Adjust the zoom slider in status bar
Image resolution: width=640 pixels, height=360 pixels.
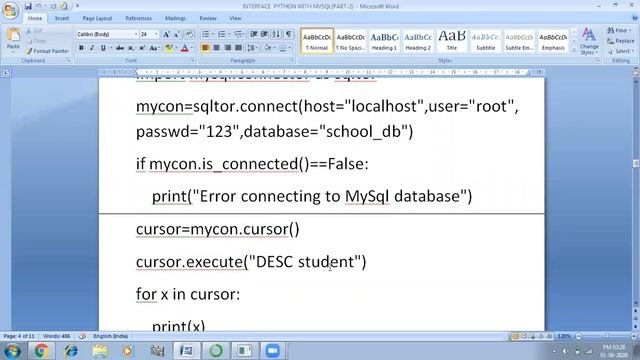(606, 336)
